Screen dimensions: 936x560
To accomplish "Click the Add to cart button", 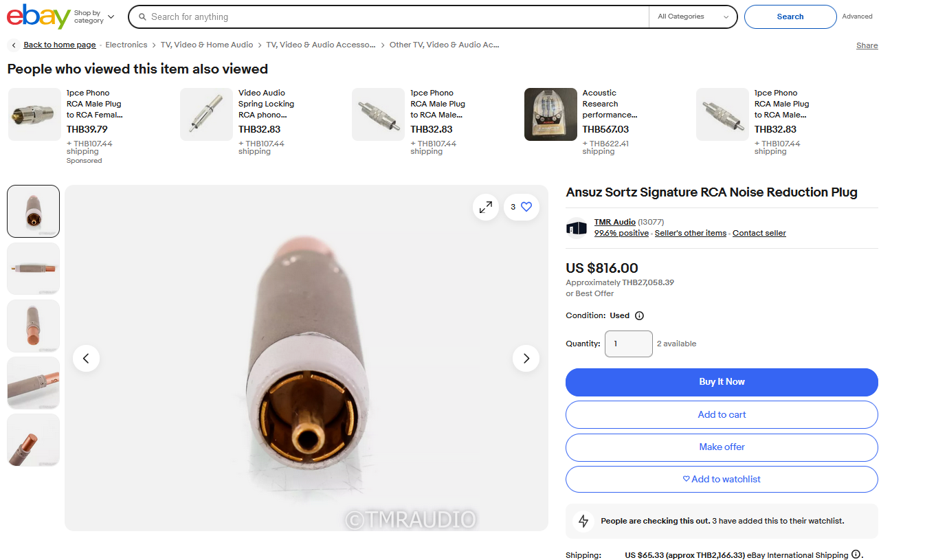I will (x=722, y=414).
